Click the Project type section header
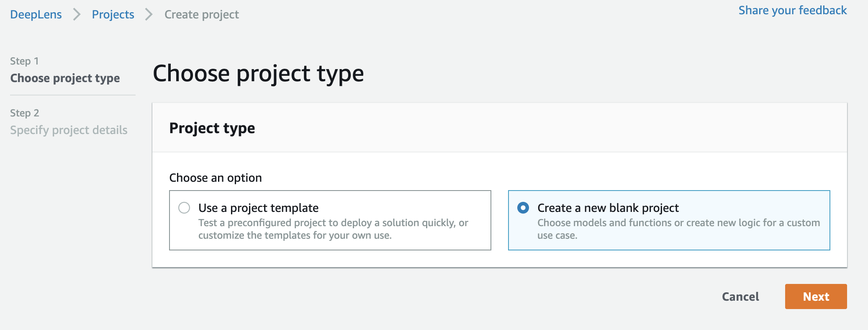 click(x=212, y=128)
